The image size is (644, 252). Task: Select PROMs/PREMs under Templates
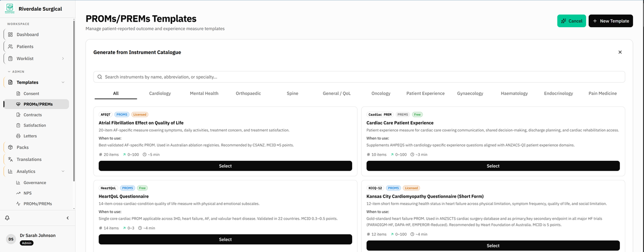(36, 104)
